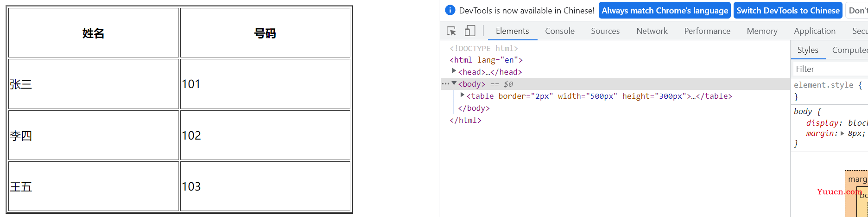Collapse the body element node
Screen dimensions: 868x217
[454, 83]
